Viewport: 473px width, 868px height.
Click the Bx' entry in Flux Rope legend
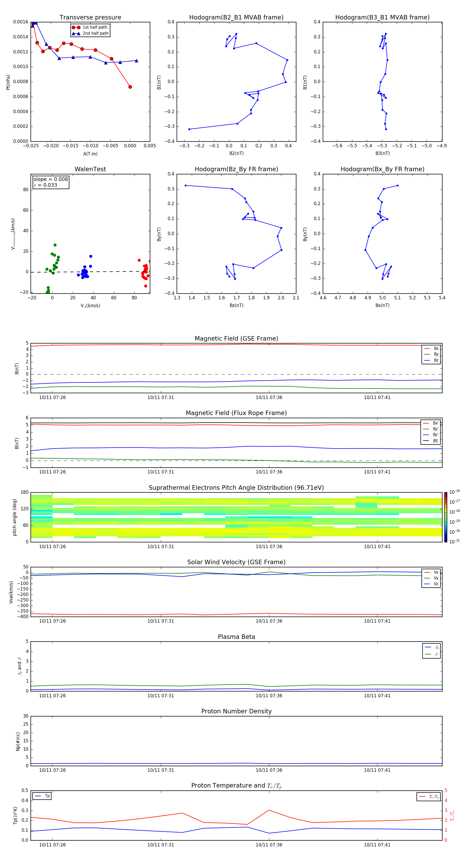431,423
